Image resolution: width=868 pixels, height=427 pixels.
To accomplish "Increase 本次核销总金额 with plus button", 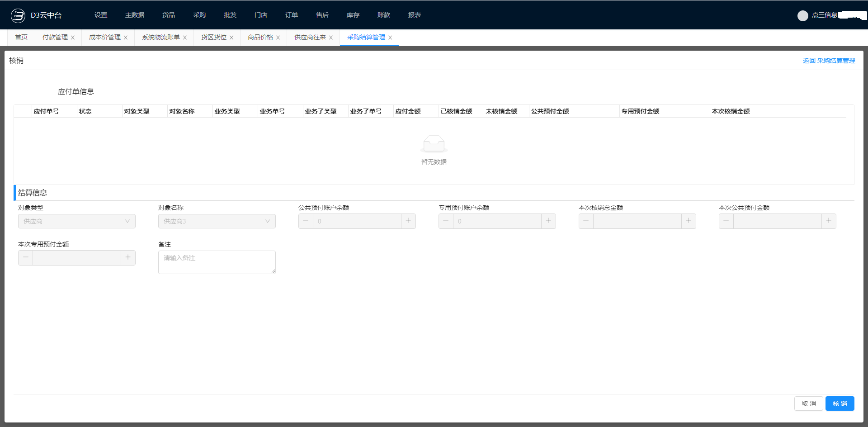I will (x=689, y=221).
